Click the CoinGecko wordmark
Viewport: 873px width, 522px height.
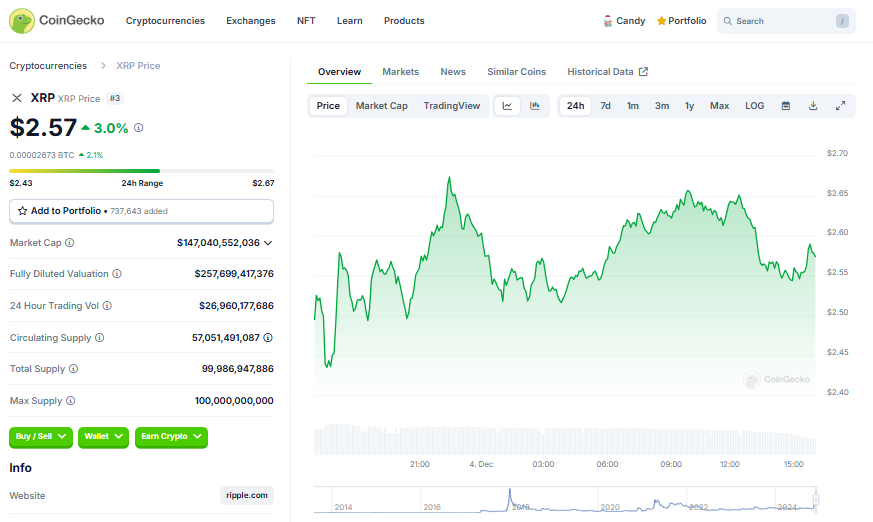pyautogui.click(x=71, y=21)
